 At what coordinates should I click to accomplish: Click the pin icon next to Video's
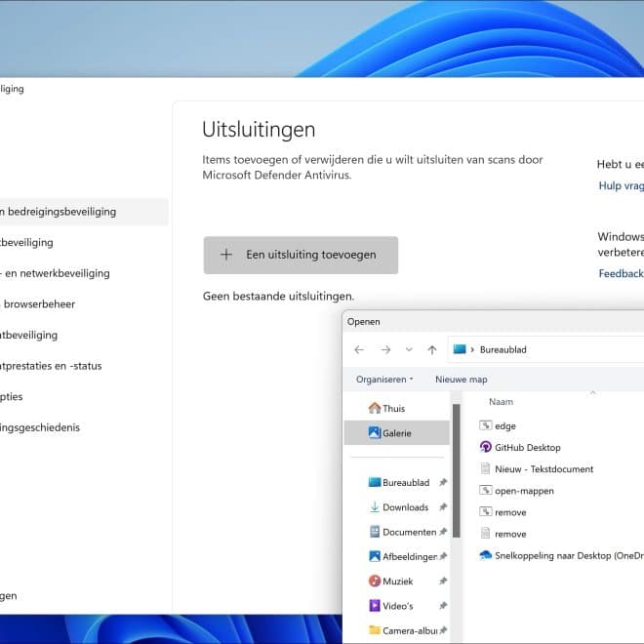[443, 606]
